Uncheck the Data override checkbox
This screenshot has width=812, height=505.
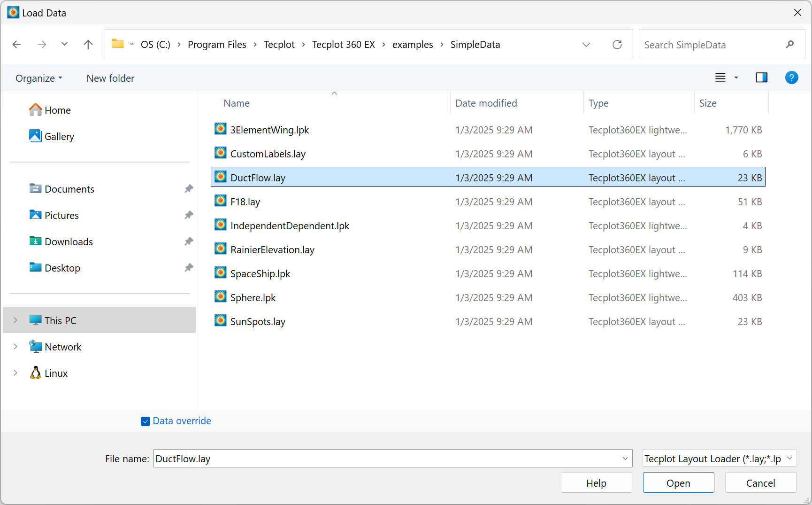[x=146, y=421]
